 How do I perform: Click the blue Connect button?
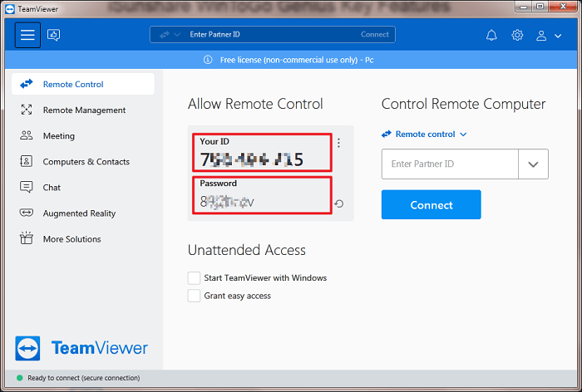431,204
